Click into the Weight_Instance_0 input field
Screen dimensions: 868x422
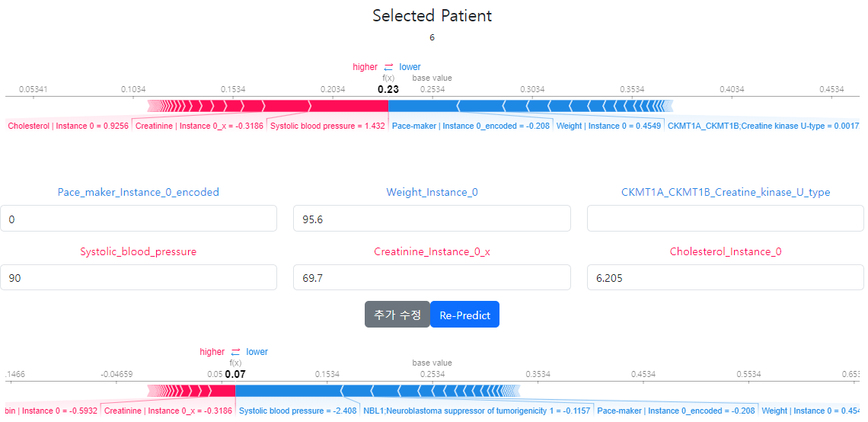point(432,219)
